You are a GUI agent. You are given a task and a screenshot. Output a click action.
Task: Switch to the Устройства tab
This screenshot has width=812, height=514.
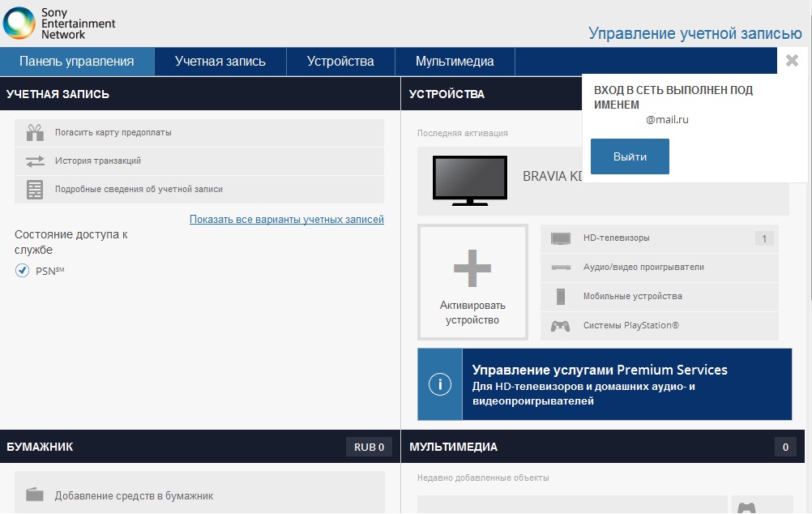(340, 61)
